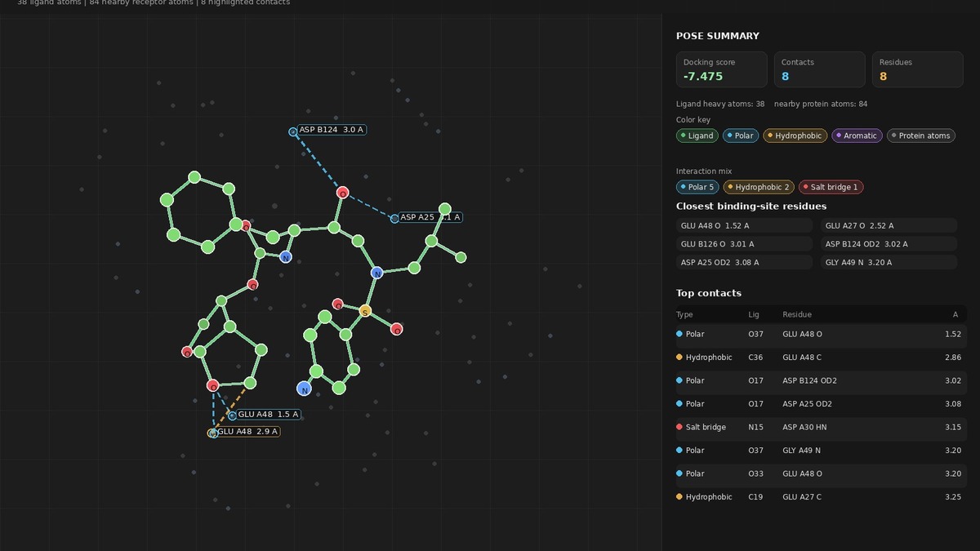Image resolution: width=980 pixels, height=551 pixels.
Task: Toggle the Hydrophobic color key chip
Action: tap(795, 136)
